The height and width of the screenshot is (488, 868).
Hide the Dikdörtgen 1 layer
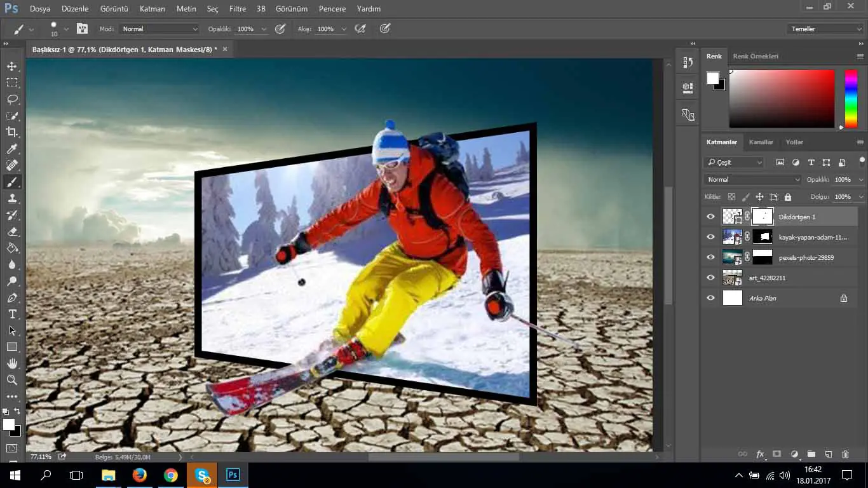710,217
